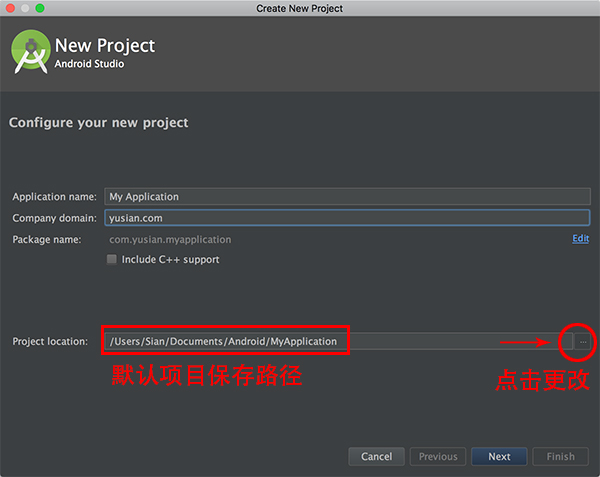
Task: Click the Create New Project title bar
Action: pyautogui.click(x=300, y=8)
